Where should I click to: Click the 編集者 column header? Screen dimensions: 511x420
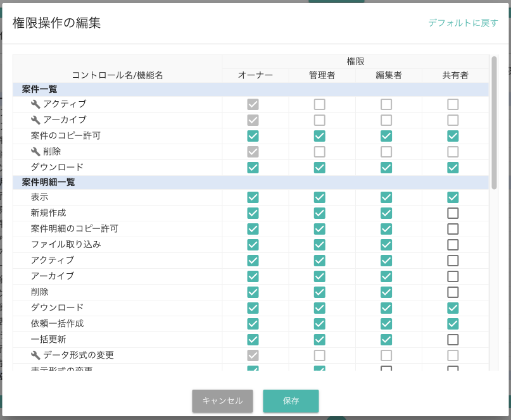pyautogui.click(x=388, y=75)
